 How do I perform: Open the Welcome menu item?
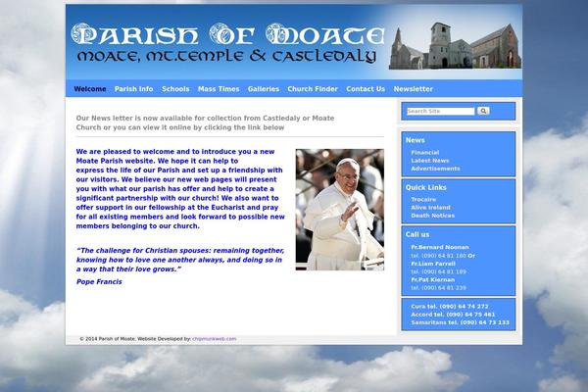click(x=89, y=89)
